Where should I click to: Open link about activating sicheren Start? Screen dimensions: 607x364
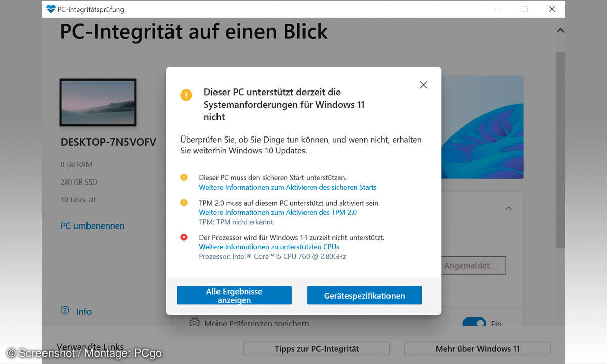(288, 187)
